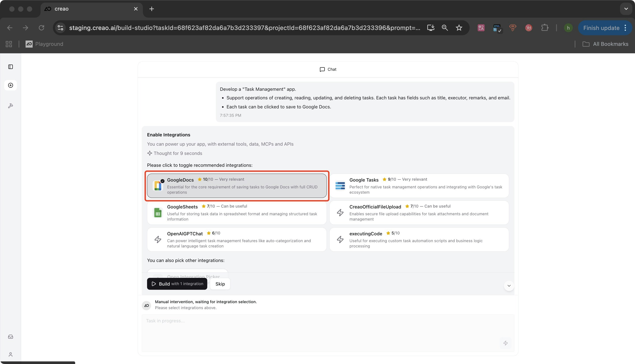Click the scroll-down chevron button
Viewport: 635px width, 364px height.
coord(509,286)
